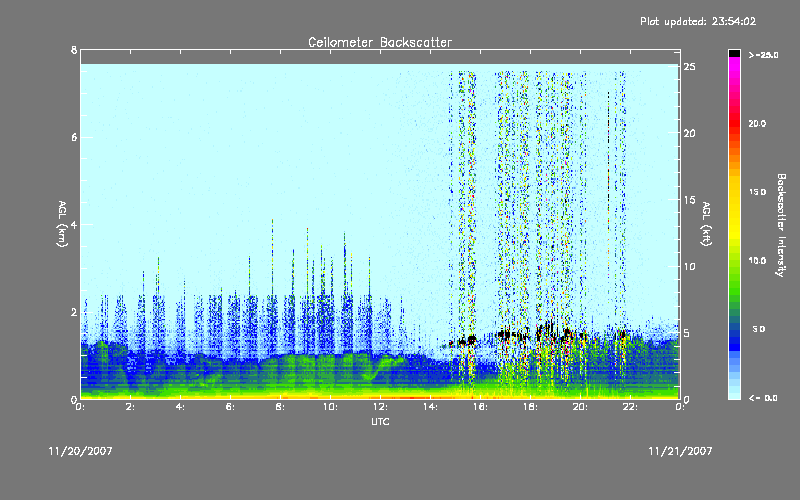
Task: Select the '2:' hour tick label
Action: (131, 407)
